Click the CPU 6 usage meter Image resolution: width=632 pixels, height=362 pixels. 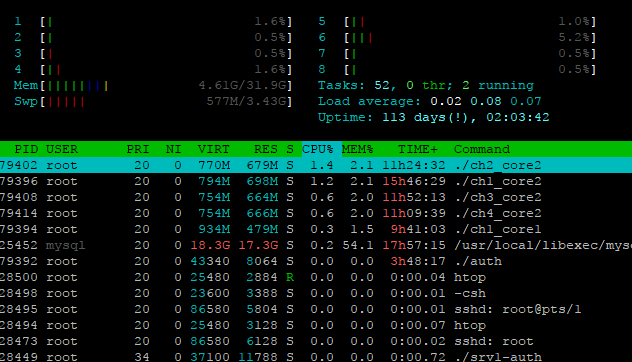[x=457, y=37]
